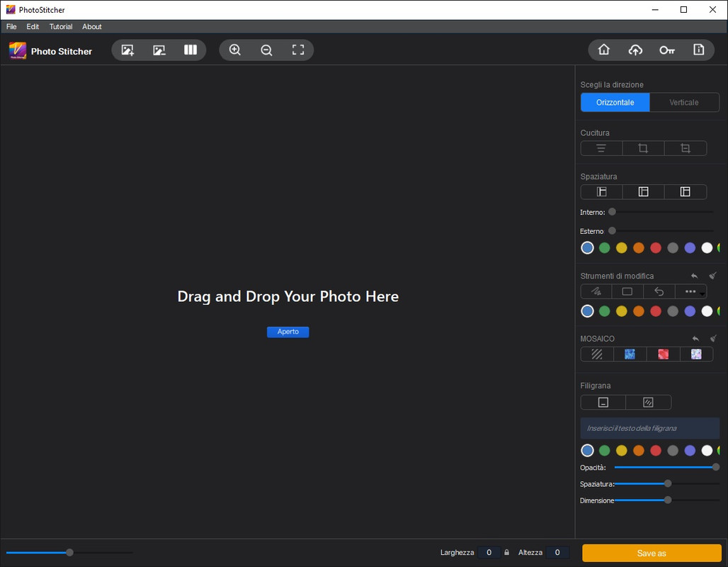Undo arrow beside the MOSAICO title

pos(695,339)
